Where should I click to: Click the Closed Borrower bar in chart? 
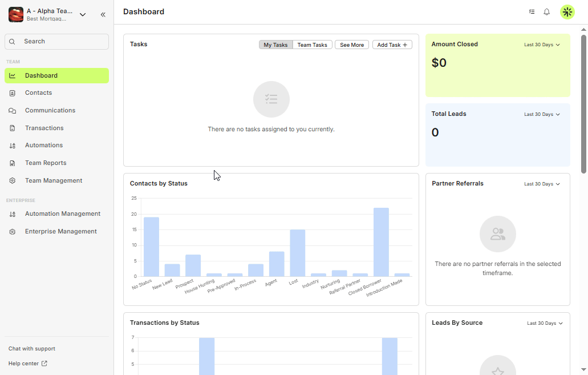coord(381,242)
